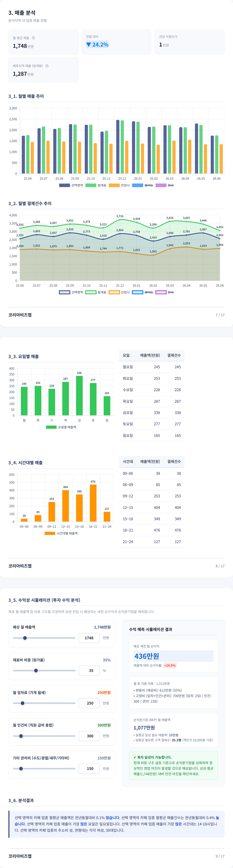The image size is (233, 868).
Task: Adjust the 예상 월 매출액 slider handle
Action: tap(25, 638)
